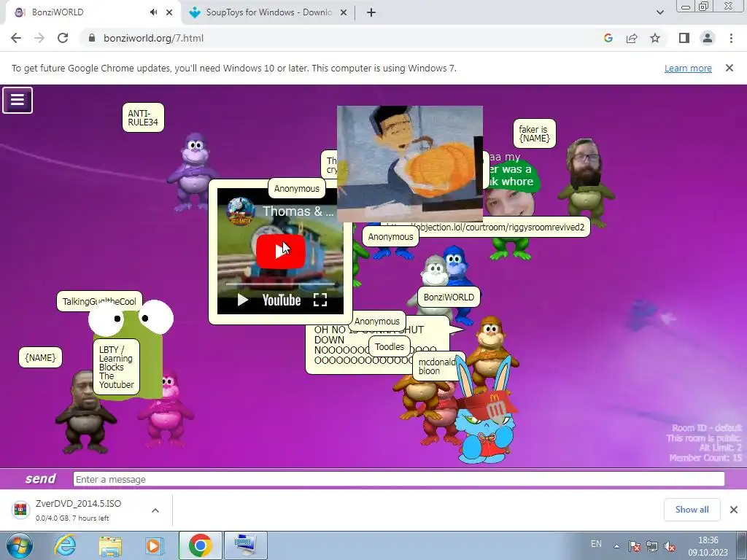Close the downloads bar

click(x=734, y=510)
